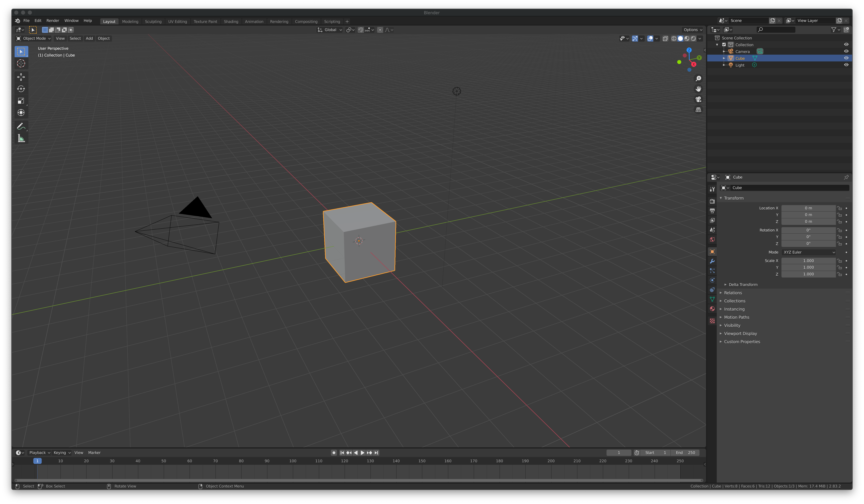Screen dimensions: 864x504
Task: Open the XYZ Euler rotation mode dropdown
Action: pyautogui.click(x=809, y=252)
